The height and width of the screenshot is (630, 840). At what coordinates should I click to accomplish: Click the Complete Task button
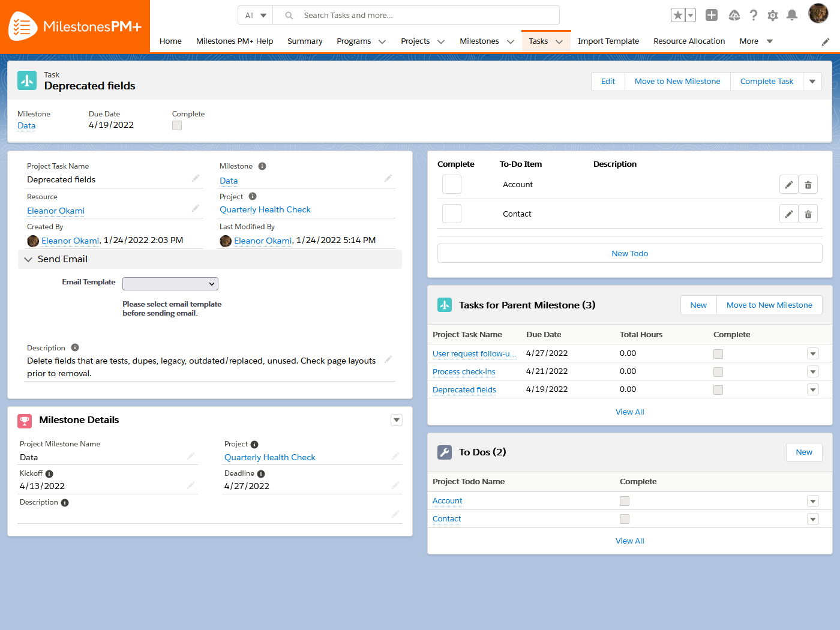[x=766, y=81]
